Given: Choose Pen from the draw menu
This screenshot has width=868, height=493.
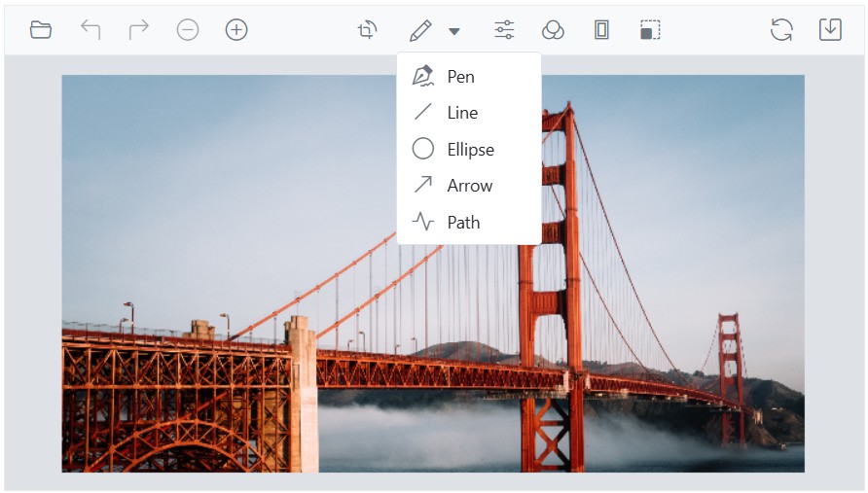Looking at the screenshot, I should (469, 77).
